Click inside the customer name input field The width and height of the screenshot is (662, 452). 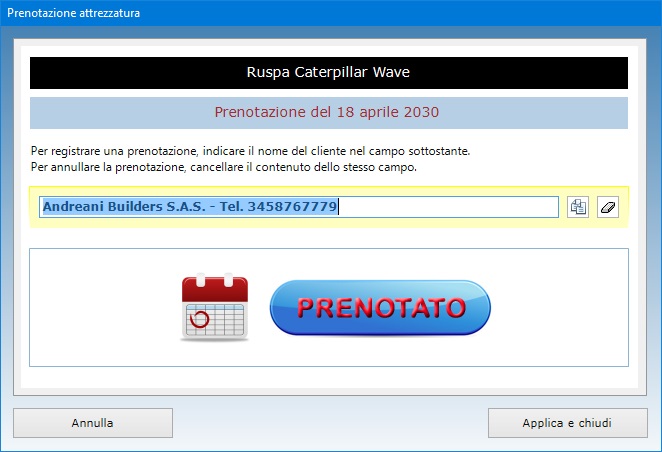click(299, 207)
